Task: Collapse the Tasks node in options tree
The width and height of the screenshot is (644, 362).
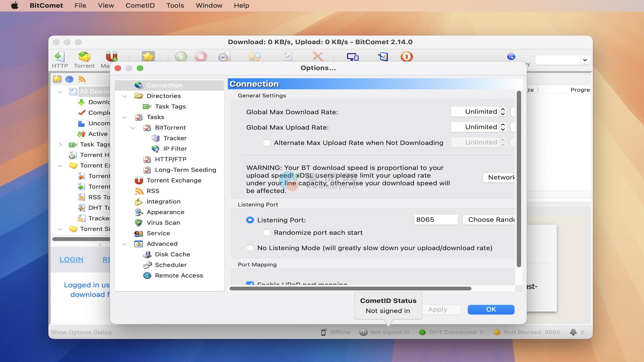Action: pyautogui.click(x=124, y=117)
